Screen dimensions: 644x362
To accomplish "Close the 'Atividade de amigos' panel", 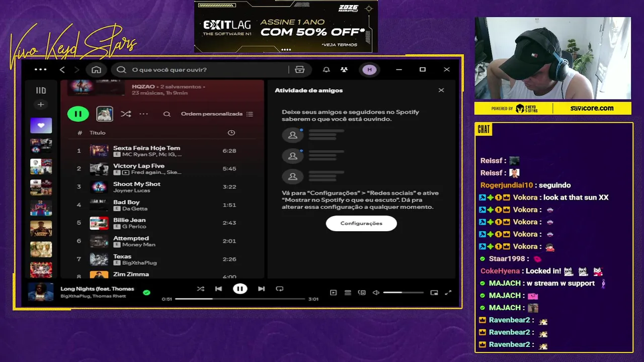I will pos(441,90).
